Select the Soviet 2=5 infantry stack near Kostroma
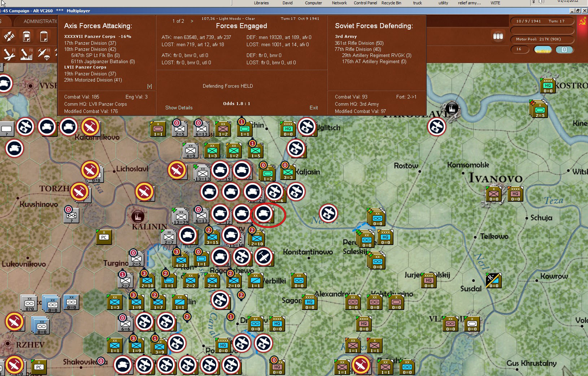Image resolution: width=588 pixels, height=376 pixels. [x=540, y=110]
